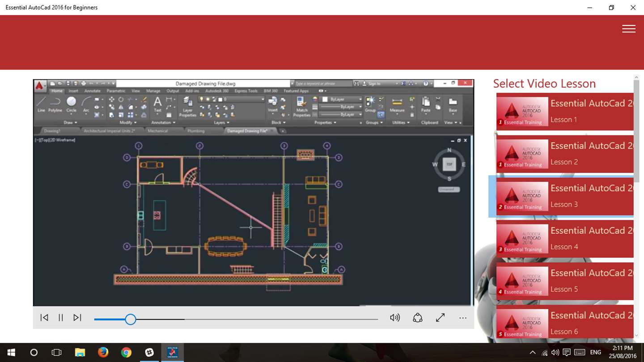
Task: Open File Explorer from the taskbar
Action: (80, 352)
